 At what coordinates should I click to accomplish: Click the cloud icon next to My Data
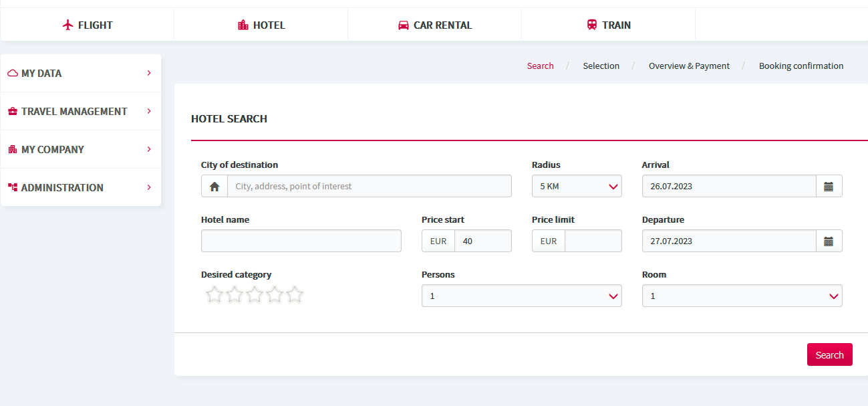(13, 74)
